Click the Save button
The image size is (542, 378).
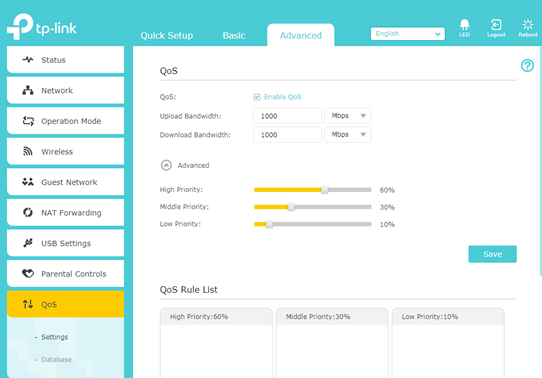click(x=492, y=254)
